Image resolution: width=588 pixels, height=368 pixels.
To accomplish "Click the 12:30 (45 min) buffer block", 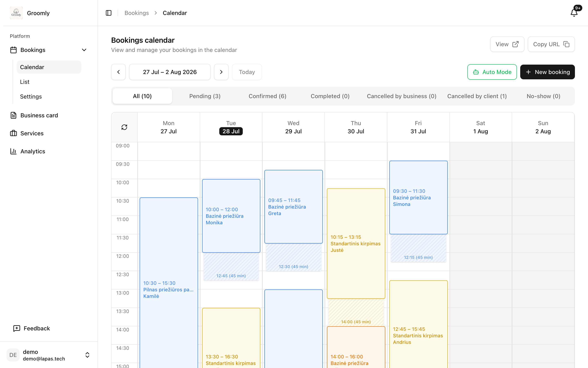I will (294, 257).
